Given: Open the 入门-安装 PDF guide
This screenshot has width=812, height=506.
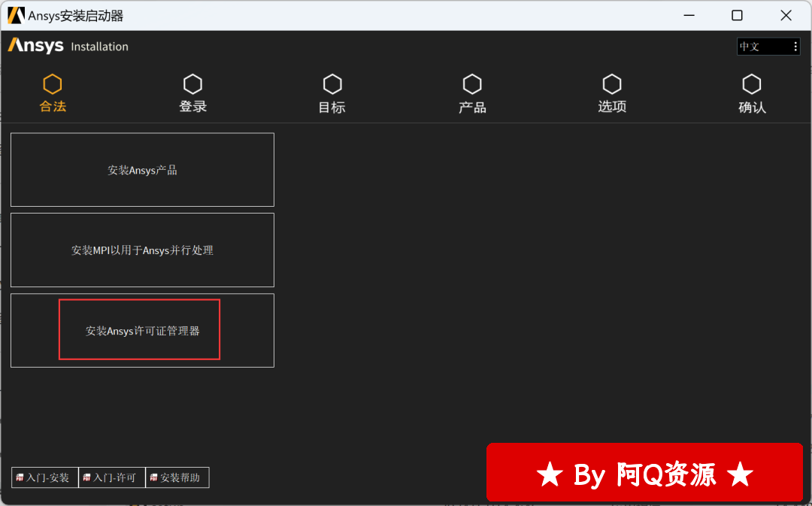Looking at the screenshot, I should (x=44, y=477).
